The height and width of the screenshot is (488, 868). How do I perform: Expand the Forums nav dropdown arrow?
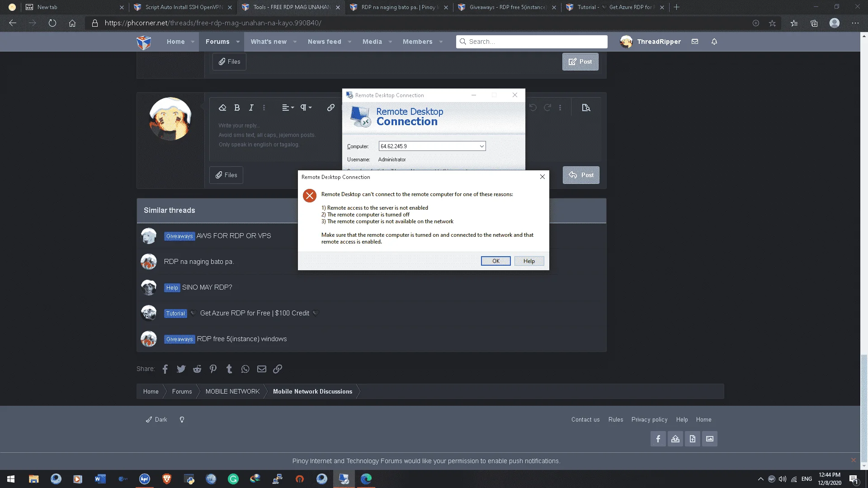(x=238, y=42)
